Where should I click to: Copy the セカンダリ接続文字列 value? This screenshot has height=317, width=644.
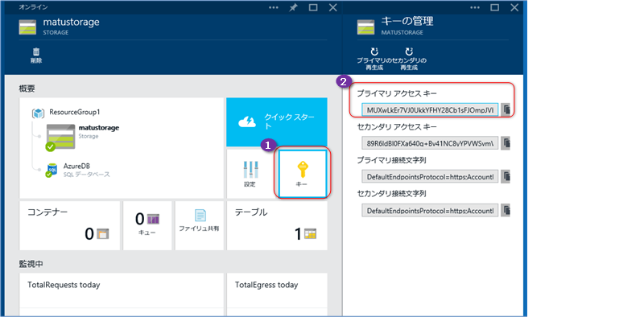click(x=506, y=210)
